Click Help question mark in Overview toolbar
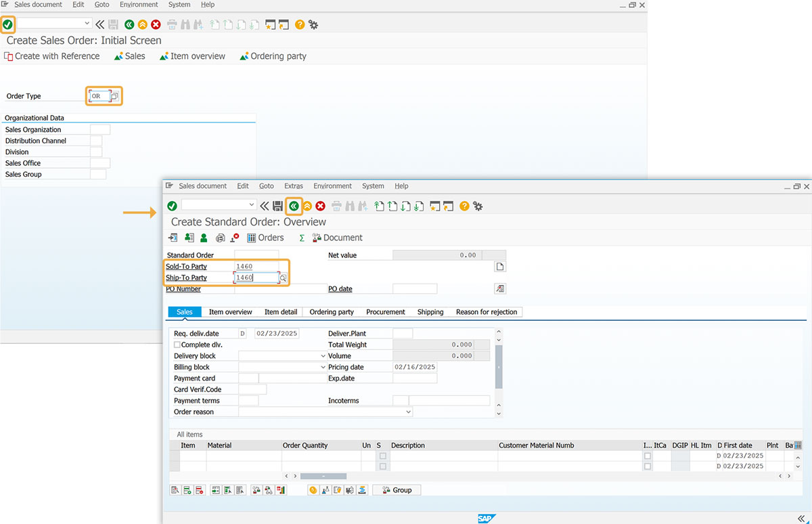Screen dimensions: 812x524 click(464, 206)
